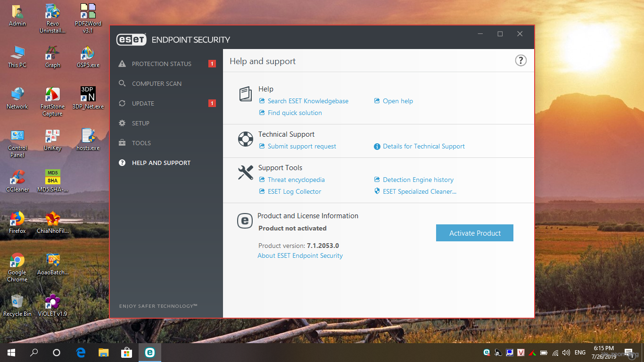
Task: Click the ESET icon in the taskbar
Action: (150, 353)
